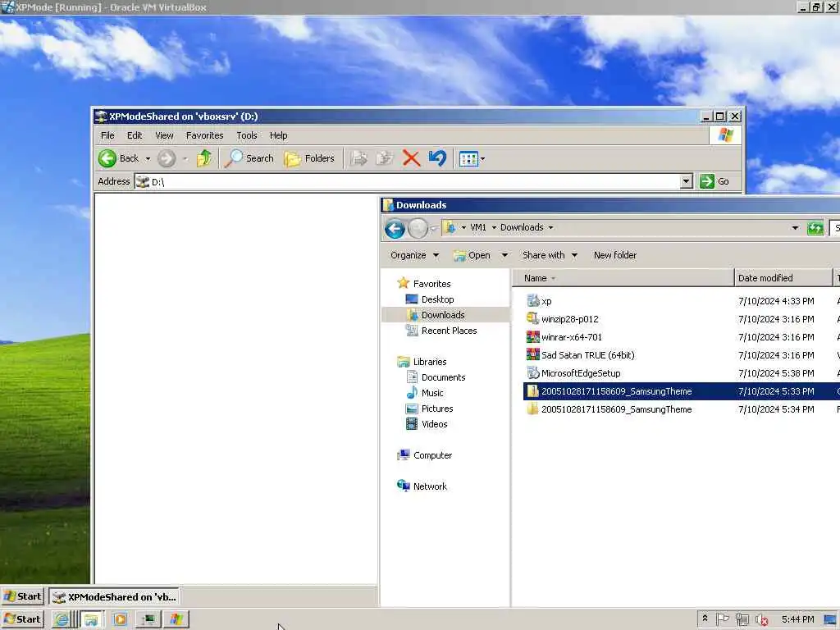
Task: Click the XPModeShared taskbar button
Action: click(114, 597)
